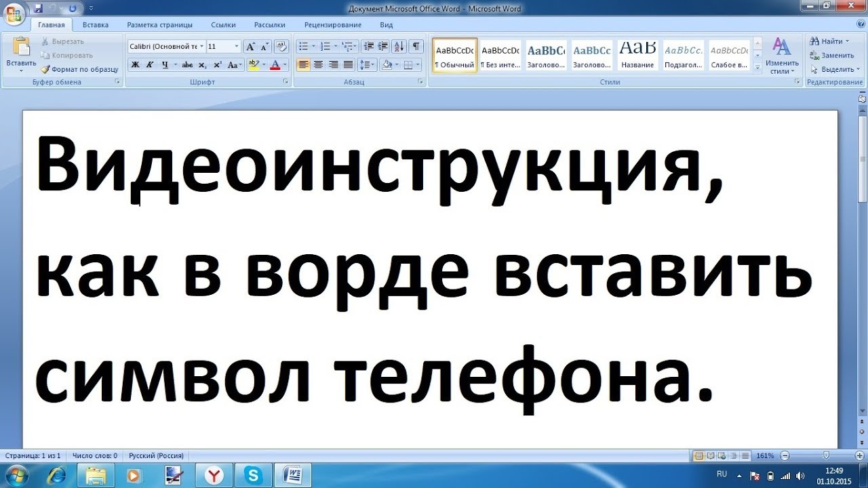Click Заменить (Replace) button
The height and width of the screenshot is (488, 868).
click(x=832, y=56)
